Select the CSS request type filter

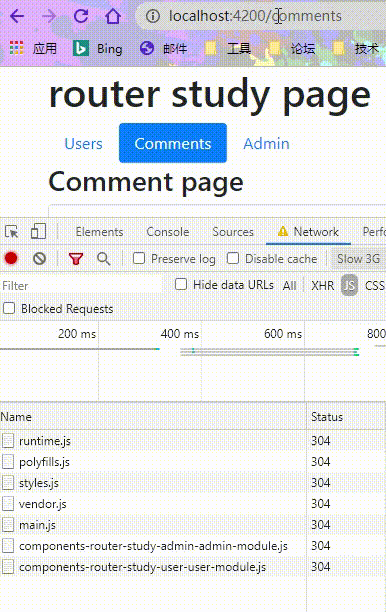[375, 286]
